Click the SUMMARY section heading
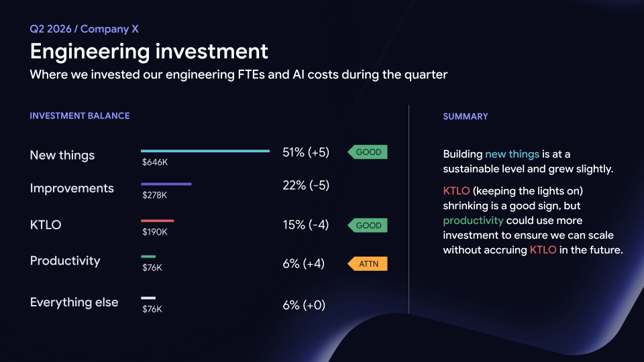The height and width of the screenshot is (362, 644). (x=466, y=117)
